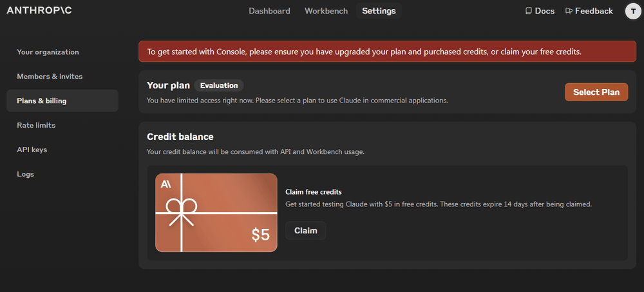Open the user avatar 'T' menu
The image size is (644, 292).
(632, 11)
